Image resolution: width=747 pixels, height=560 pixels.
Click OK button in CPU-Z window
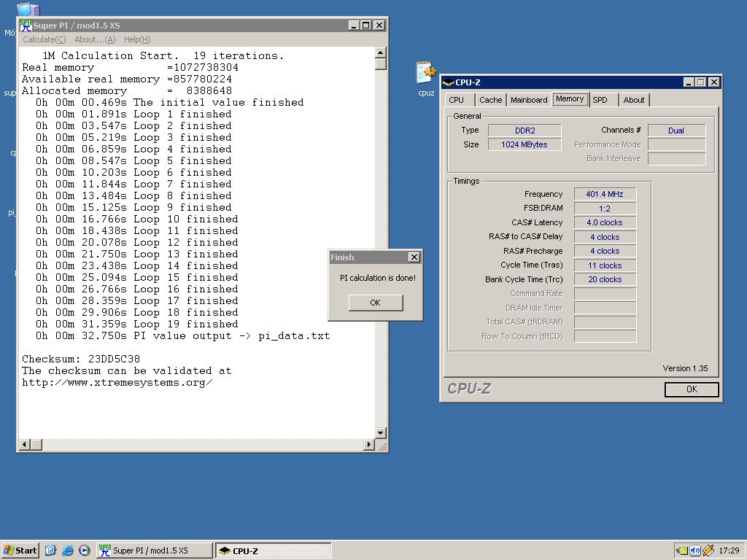click(x=692, y=389)
